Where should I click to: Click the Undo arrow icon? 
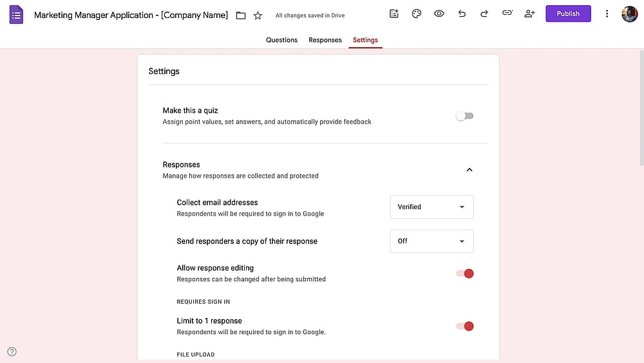click(x=462, y=14)
